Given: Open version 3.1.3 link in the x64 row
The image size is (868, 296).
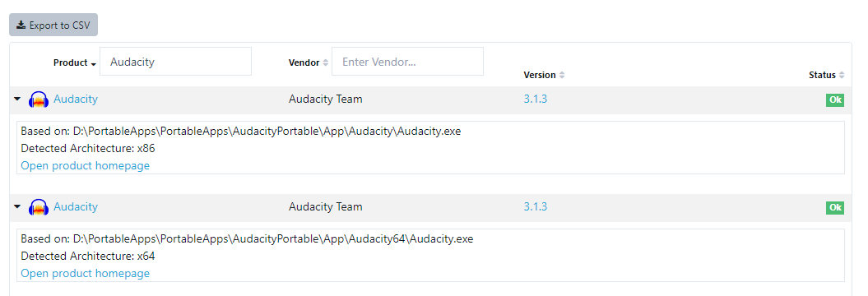Looking at the screenshot, I should (x=536, y=206).
